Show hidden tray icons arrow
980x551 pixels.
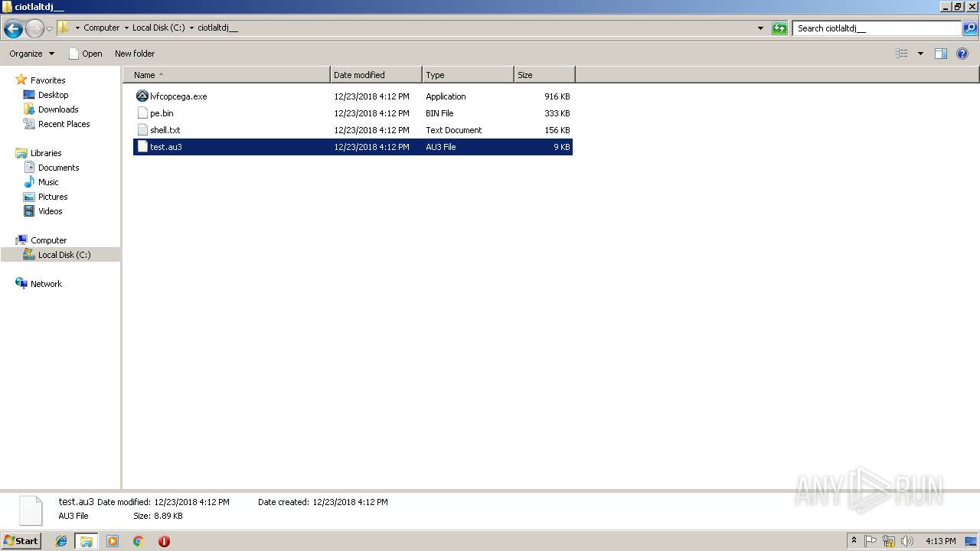(854, 540)
